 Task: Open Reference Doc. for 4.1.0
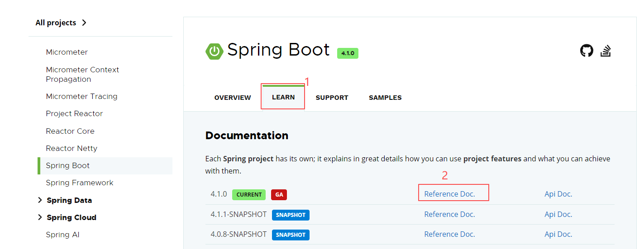coord(450,194)
